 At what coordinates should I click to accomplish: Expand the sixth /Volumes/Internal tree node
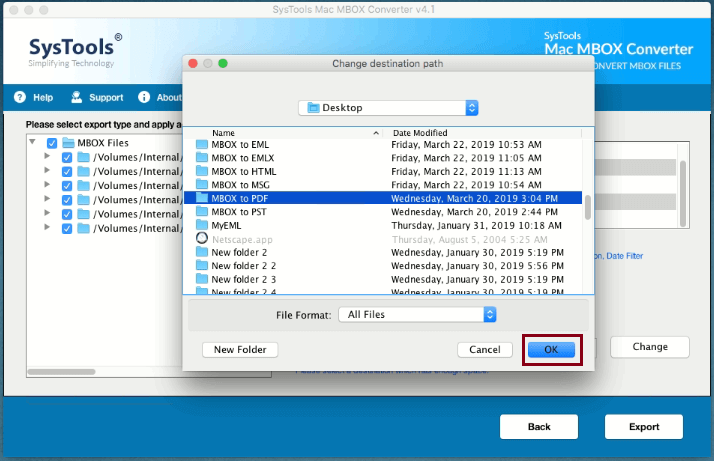[x=47, y=227]
